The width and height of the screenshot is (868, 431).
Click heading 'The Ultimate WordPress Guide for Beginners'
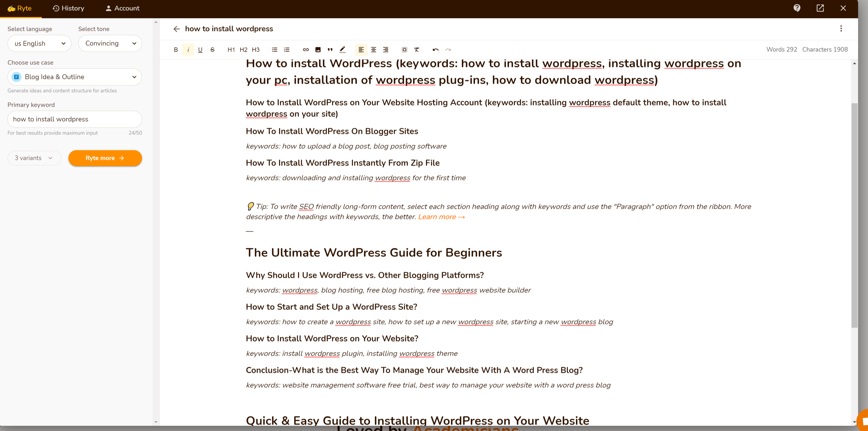pyautogui.click(x=374, y=253)
